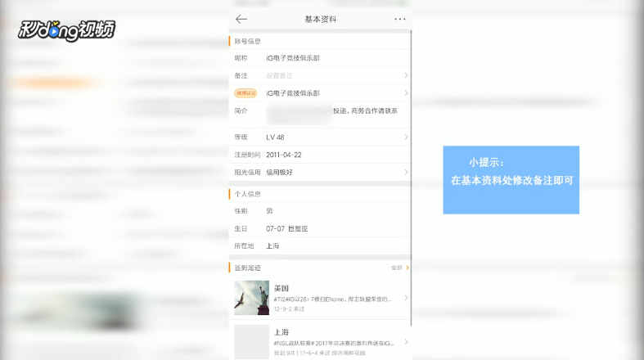Open the 美国 check-in entry chevron
Screen dimensions: 644x360
coord(406,298)
